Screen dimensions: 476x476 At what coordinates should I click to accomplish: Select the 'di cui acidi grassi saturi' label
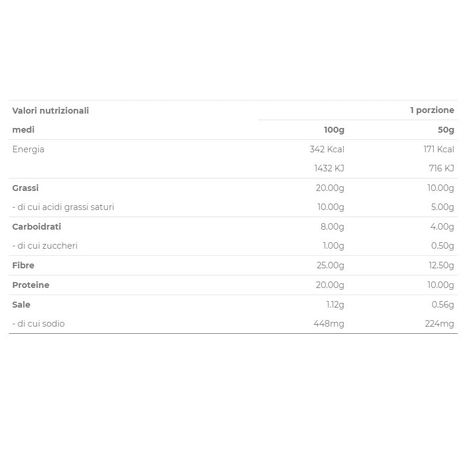63,207
